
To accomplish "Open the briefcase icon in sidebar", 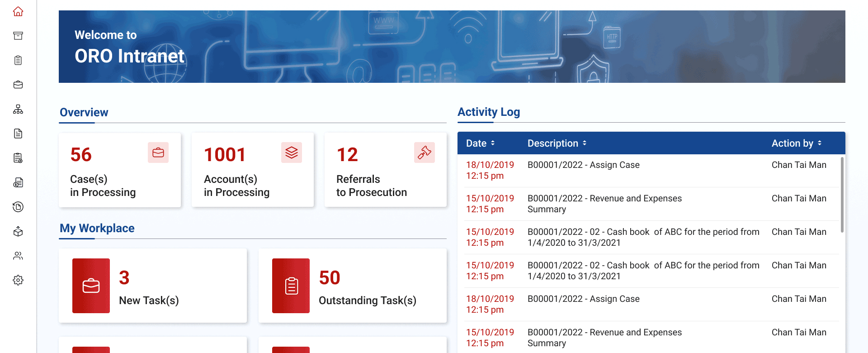I will (18, 85).
